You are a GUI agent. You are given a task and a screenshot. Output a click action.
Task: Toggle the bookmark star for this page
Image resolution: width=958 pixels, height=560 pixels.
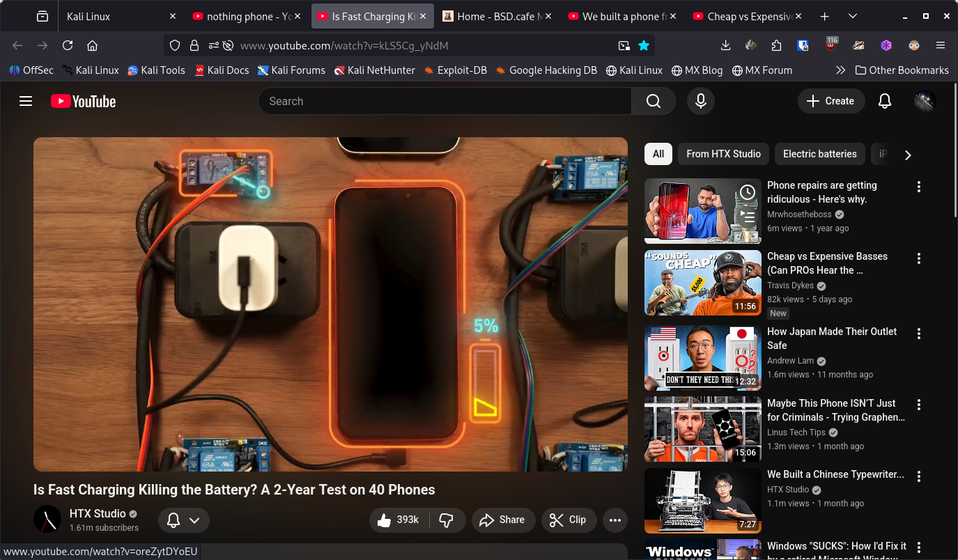click(644, 45)
